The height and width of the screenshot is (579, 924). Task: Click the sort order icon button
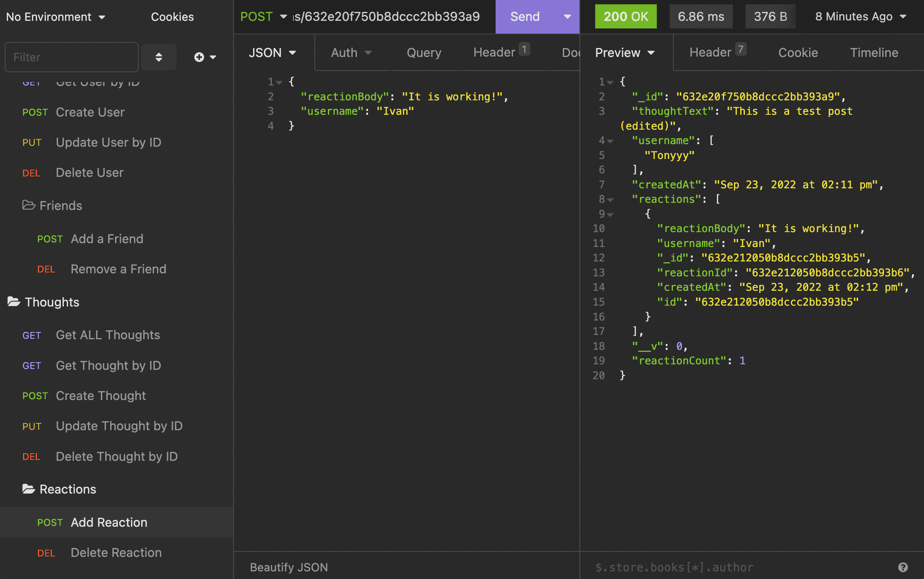tap(159, 57)
